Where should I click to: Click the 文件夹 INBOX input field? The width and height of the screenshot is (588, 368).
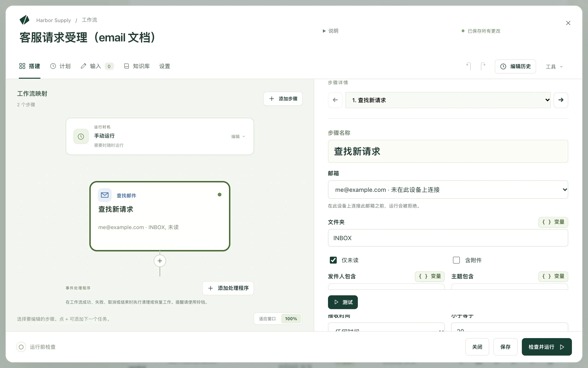[x=448, y=238]
